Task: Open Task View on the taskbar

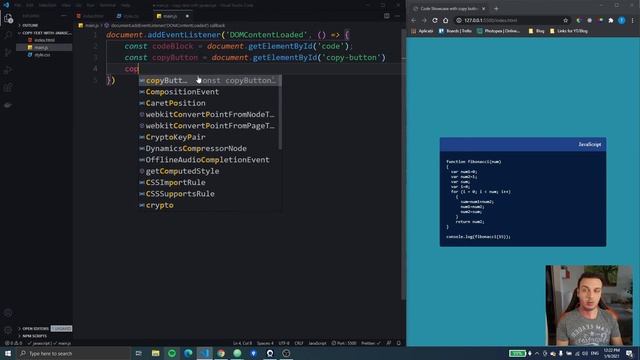Action: pos(138,353)
